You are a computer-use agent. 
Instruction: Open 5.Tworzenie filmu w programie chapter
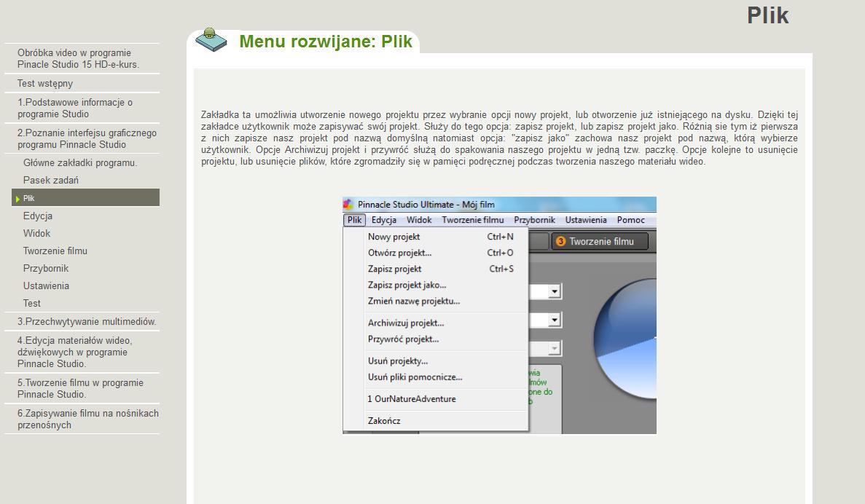coord(82,388)
